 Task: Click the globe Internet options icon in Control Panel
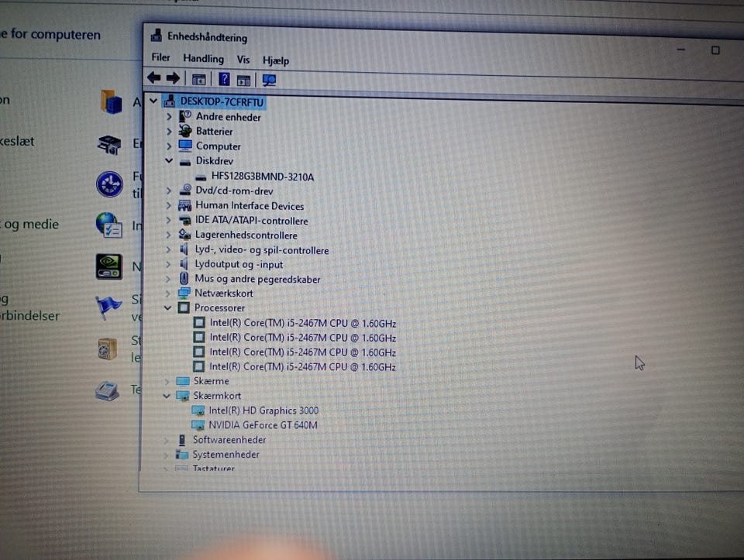point(109,225)
